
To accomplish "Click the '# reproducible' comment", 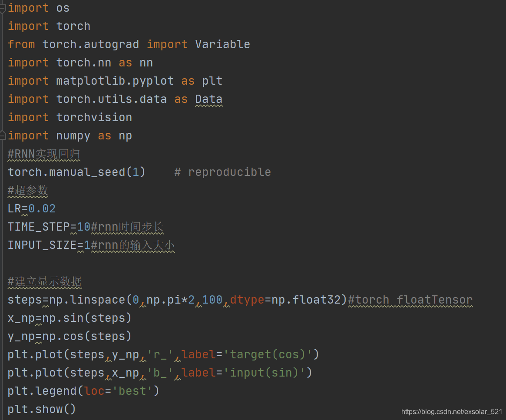I will 223,172.
